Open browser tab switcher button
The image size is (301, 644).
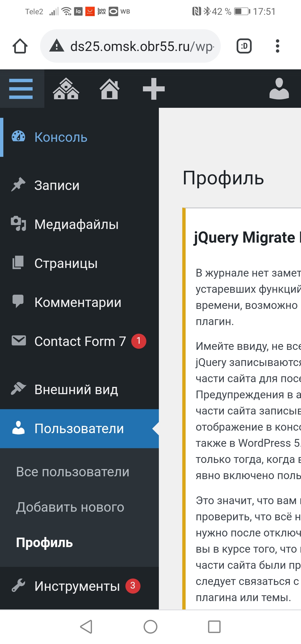coord(244,46)
